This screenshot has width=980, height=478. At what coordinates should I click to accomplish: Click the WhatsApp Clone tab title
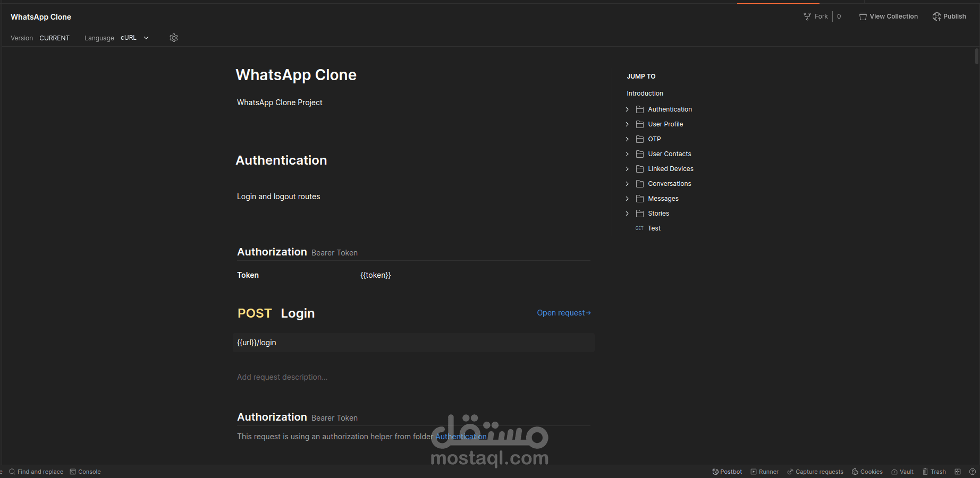41,17
